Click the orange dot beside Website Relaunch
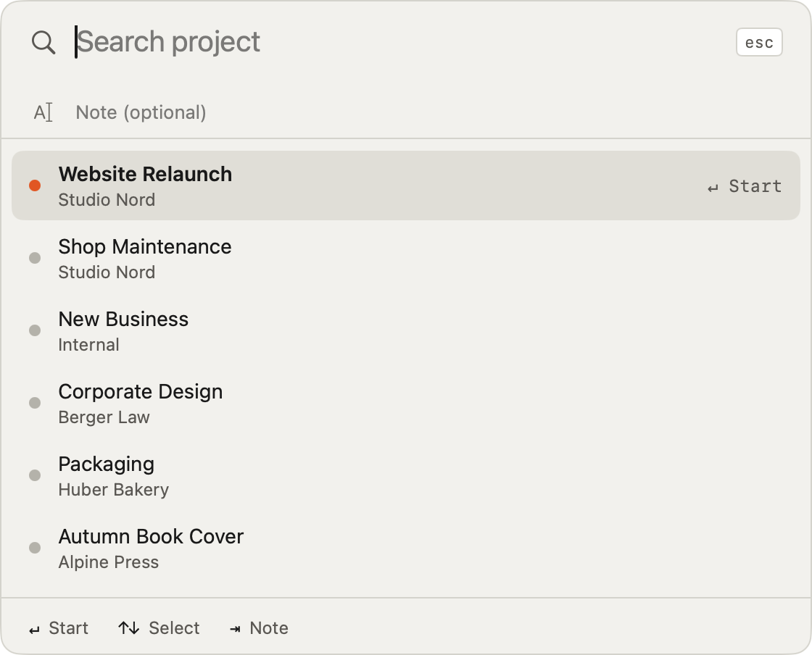Image resolution: width=812 pixels, height=655 pixels. 35,185
